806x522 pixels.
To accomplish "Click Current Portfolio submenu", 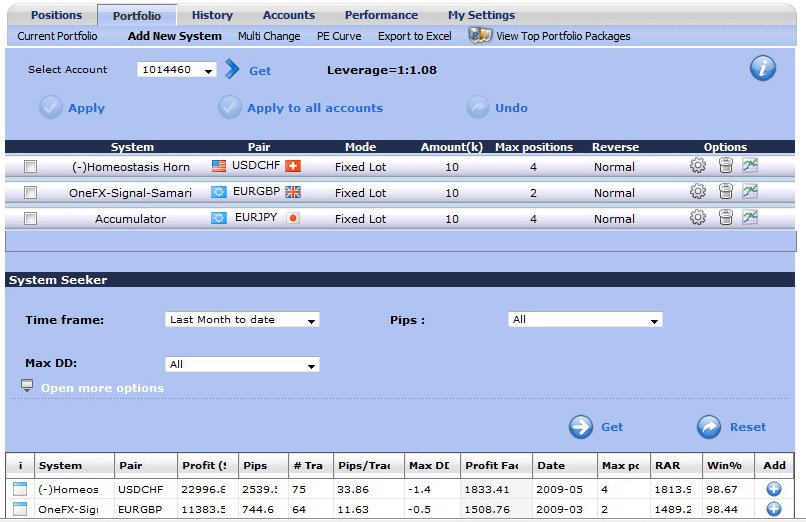I will [57, 36].
